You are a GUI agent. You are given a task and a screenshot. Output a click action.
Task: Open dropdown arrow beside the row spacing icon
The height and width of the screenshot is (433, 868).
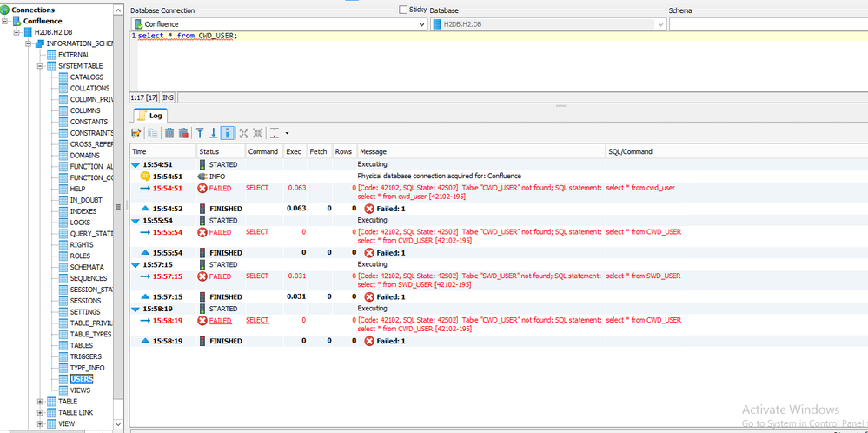[287, 133]
